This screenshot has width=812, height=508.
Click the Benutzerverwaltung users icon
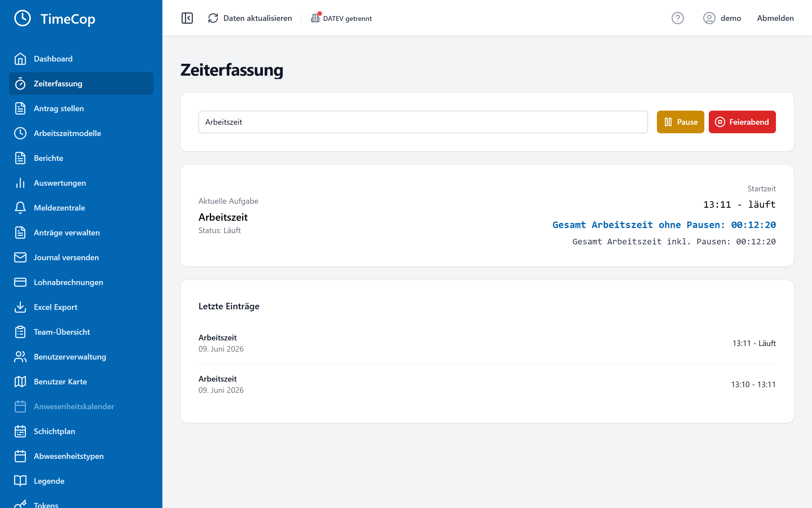coord(20,357)
